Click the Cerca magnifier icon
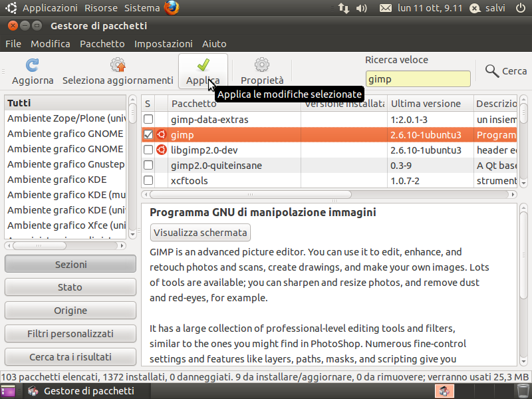The height and width of the screenshot is (399, 532). pos(492,71)
